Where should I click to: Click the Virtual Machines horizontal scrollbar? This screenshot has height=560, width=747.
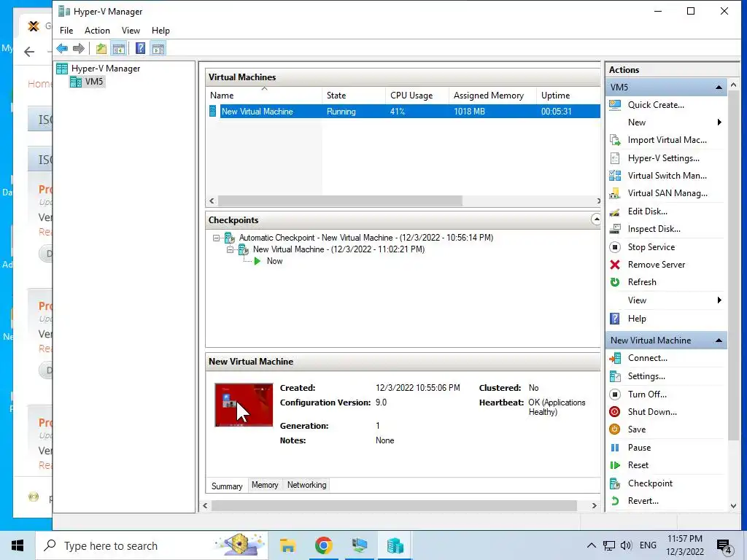pyautogui.click(x=340, y=201)
